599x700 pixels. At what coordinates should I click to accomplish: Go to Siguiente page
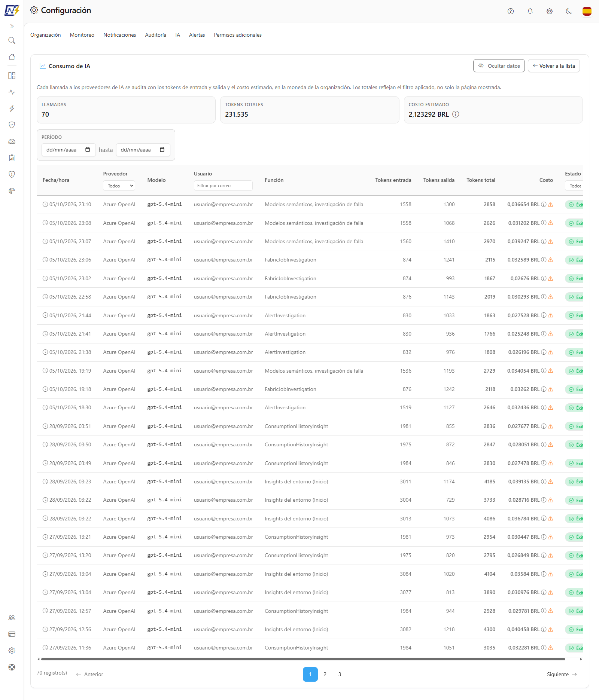click(x=562, y=674)
